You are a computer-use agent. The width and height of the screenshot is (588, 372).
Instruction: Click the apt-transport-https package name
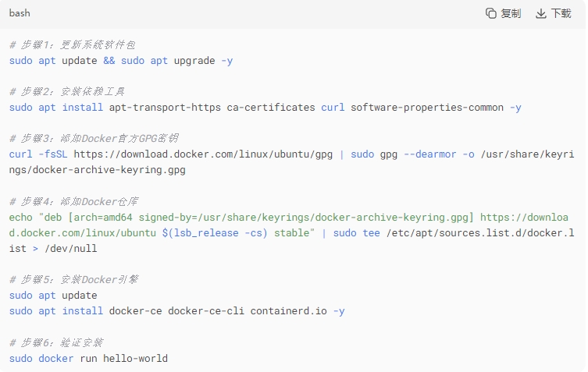click(165, 108)
